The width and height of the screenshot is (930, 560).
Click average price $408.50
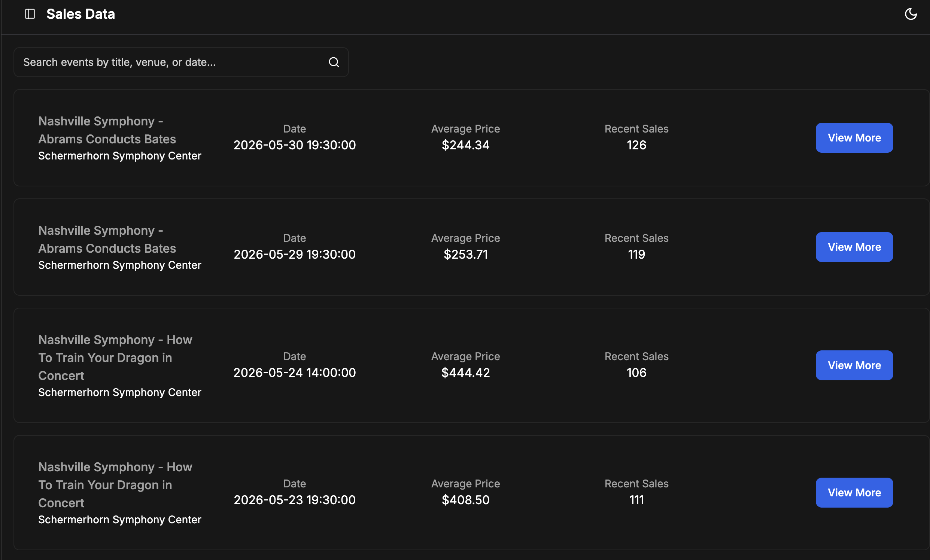point(465,500)
